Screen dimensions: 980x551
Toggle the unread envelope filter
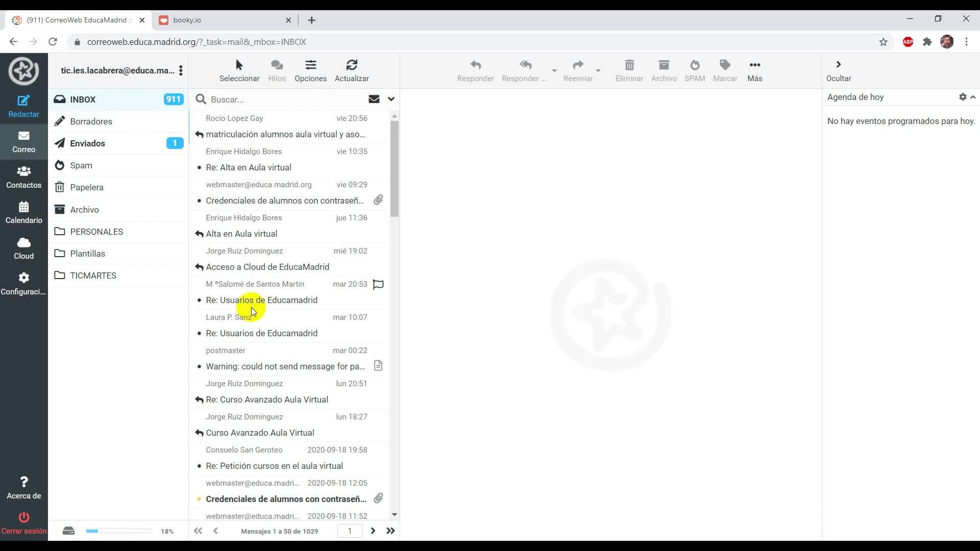tap(374, 99)
